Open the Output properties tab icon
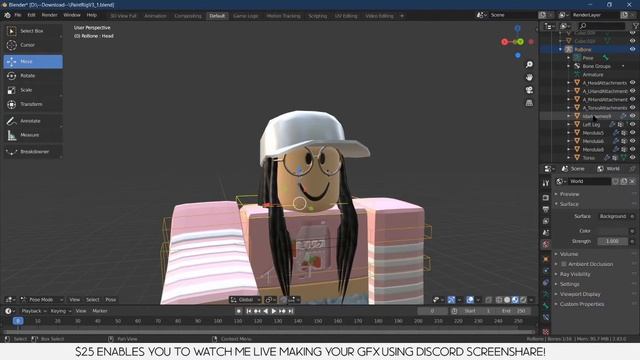 546,209
